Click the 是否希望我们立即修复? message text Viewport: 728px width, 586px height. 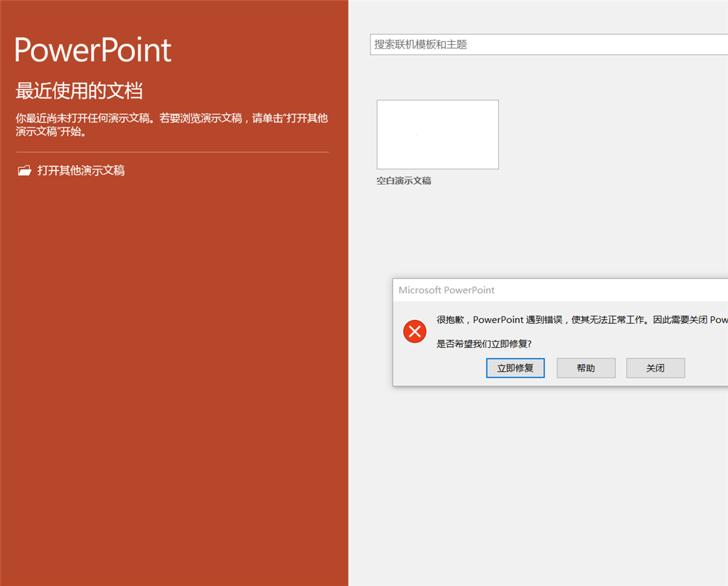point(483,344)
